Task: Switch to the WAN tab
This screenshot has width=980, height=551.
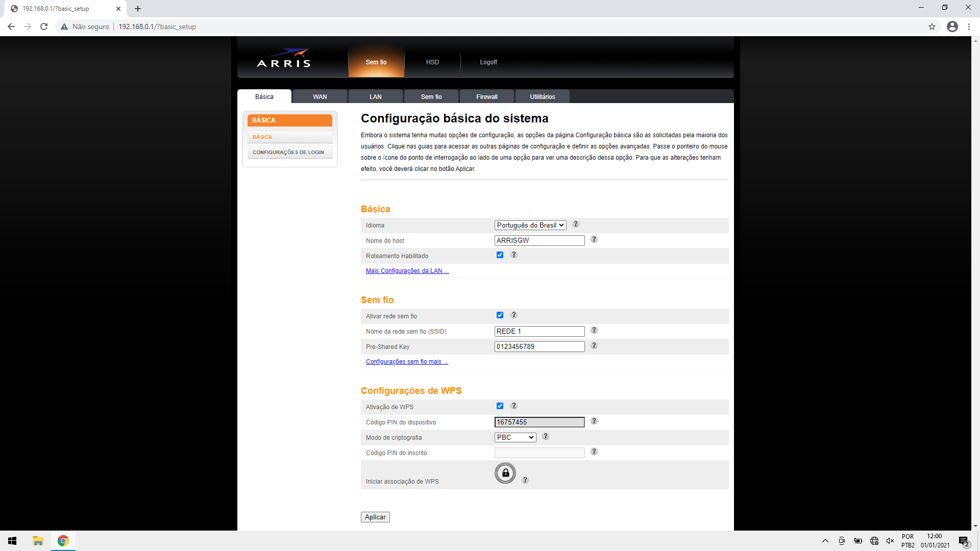Action: 320,96
